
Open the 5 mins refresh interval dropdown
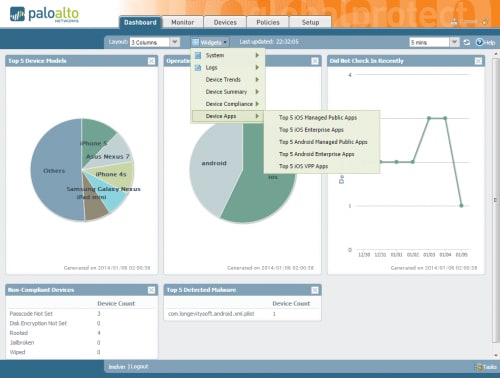(454, 42)
